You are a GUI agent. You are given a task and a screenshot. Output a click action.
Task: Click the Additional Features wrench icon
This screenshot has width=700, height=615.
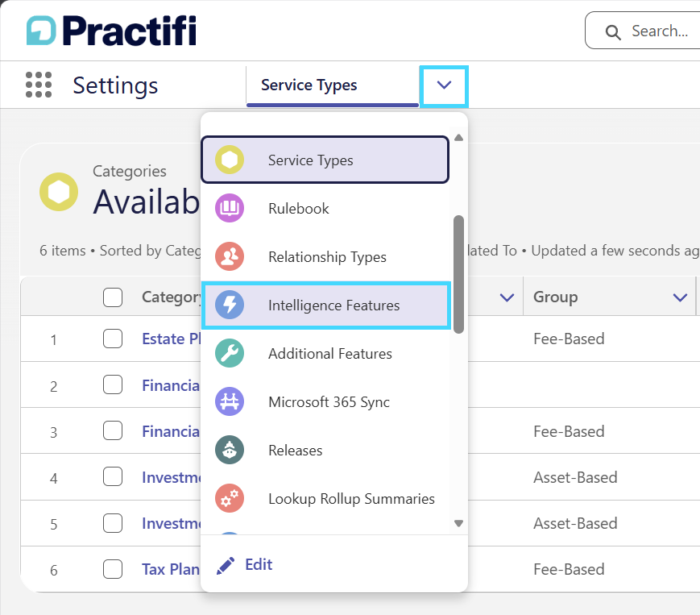[230, 353]
